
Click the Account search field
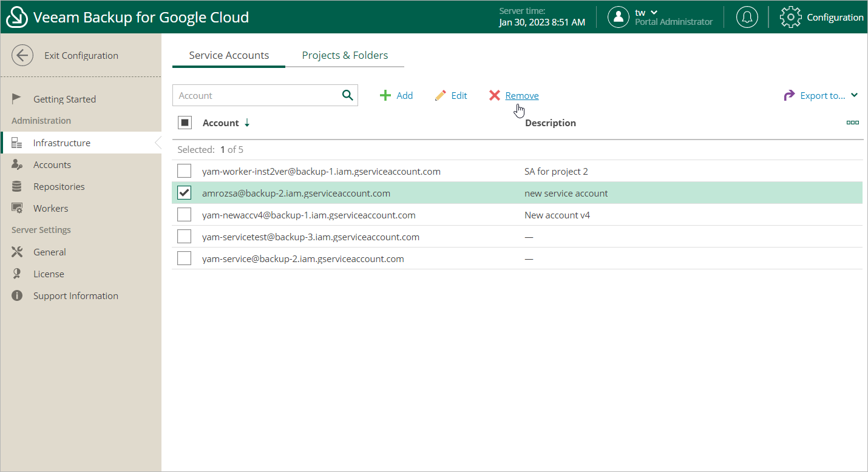[256, 95]
